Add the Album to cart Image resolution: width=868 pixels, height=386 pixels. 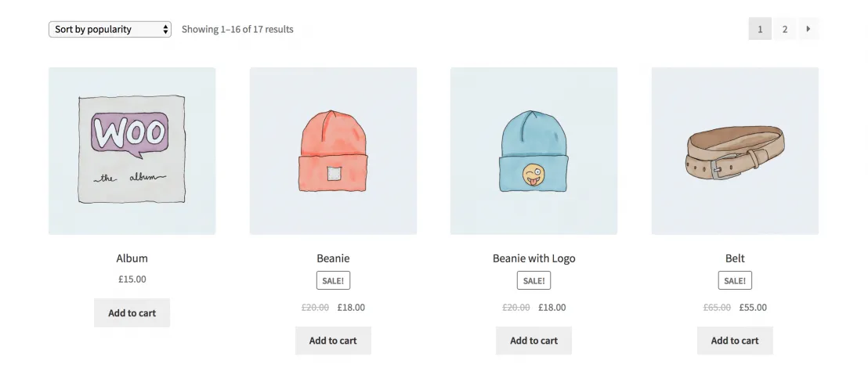tap(132, 313)
